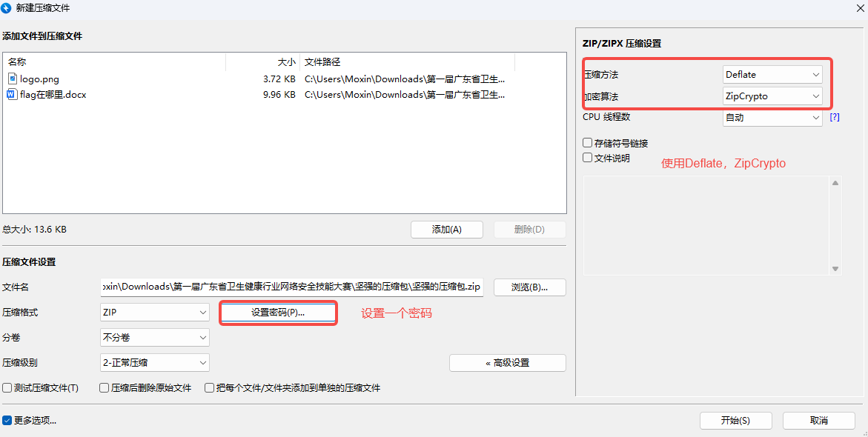Uncheck the 更多选项 checkbox
This screenshot has height=437, width=868.
pyautogui.click(x=7, y=421)
